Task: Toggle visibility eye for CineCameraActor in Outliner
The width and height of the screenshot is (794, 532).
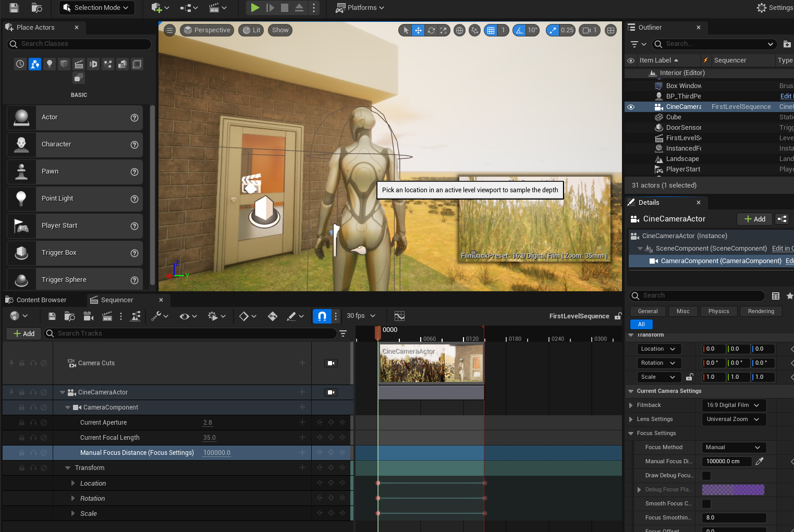Action: 631,107
